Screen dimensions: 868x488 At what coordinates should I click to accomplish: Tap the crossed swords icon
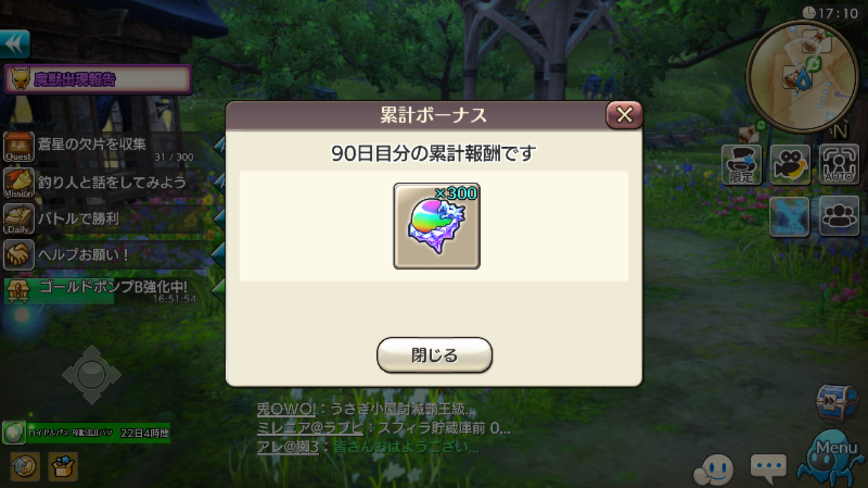pos(790,216)
